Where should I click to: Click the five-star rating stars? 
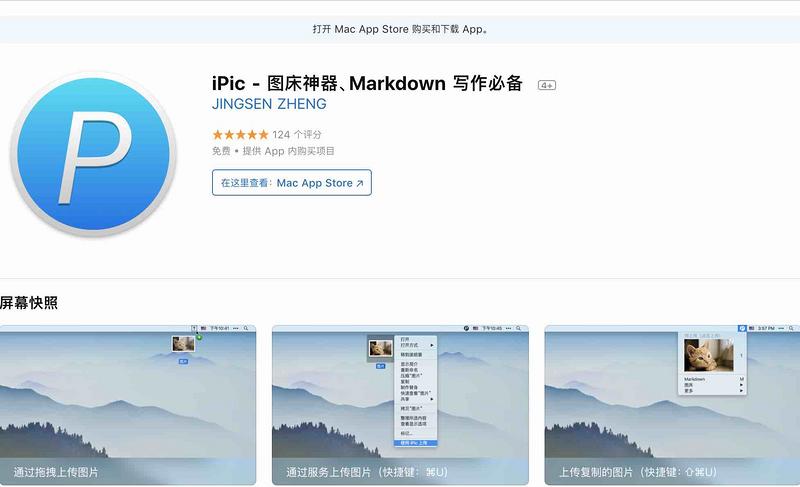[x=240, y=135]
